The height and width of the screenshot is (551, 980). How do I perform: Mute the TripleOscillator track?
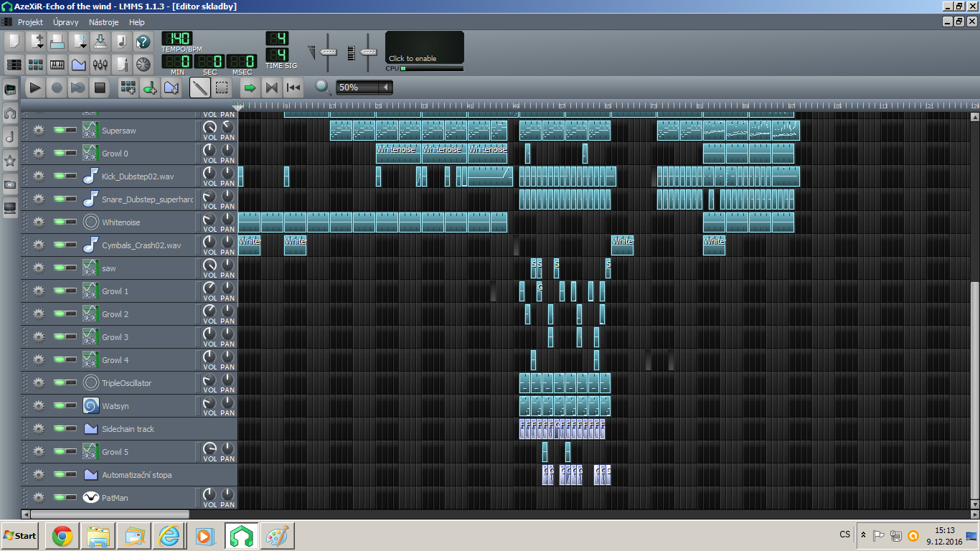tap(60, 383)
